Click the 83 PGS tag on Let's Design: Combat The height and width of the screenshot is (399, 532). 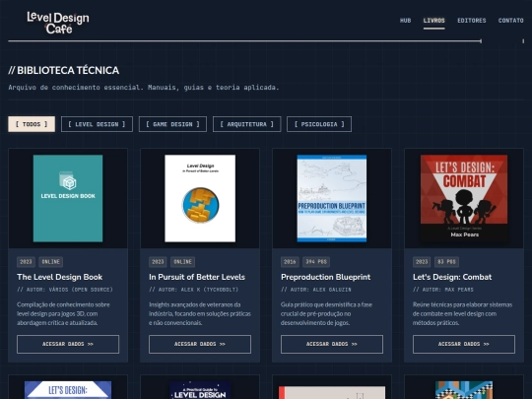pyautogui.click(x=446, y=262)
